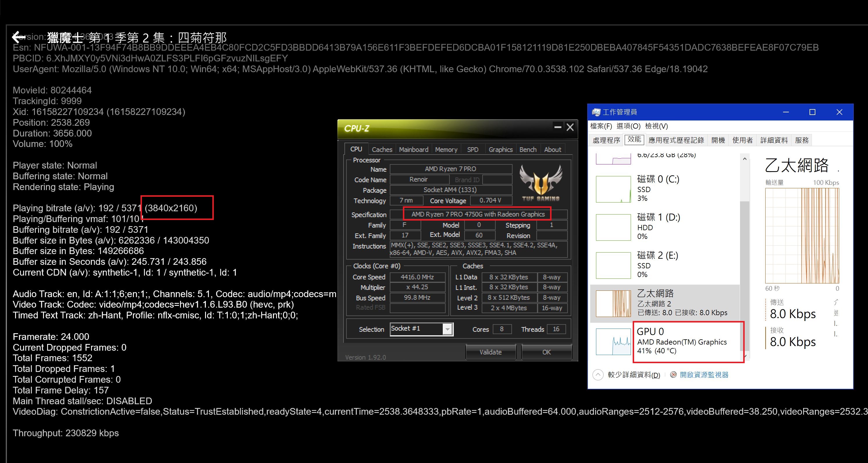This screenshot has width=868, height=463.
Task: Select the 乙太網路 2 list entry text
Action: pos(654,304)
